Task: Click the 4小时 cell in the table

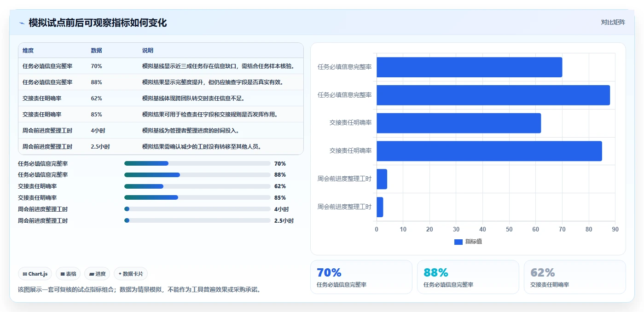Action: [99, 131]
